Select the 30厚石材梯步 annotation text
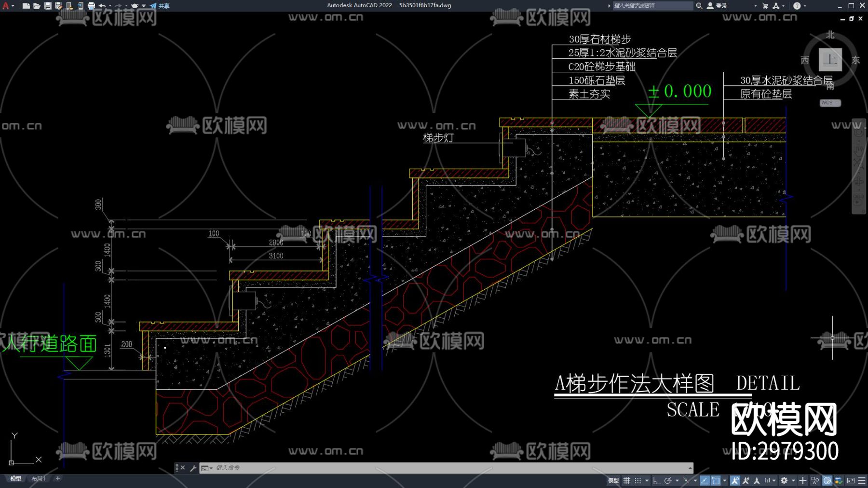This screenshot has height=488, width=868. [600, 39]
